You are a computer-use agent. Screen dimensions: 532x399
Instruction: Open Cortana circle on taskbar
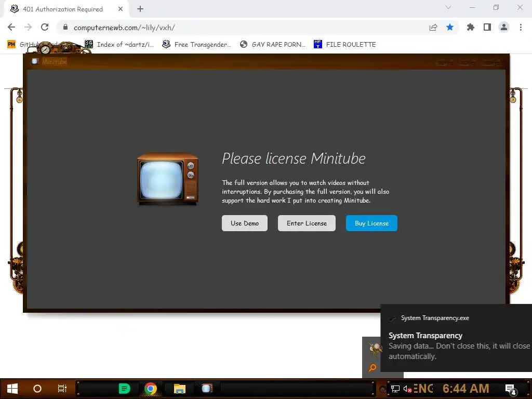pos(37,389)
